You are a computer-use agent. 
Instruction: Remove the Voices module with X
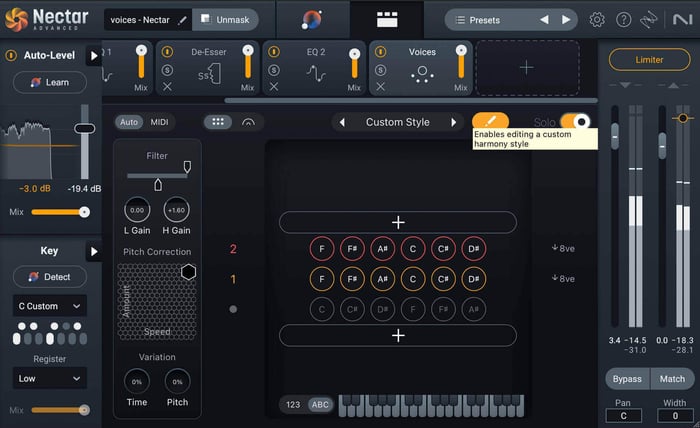click(380, 87)
